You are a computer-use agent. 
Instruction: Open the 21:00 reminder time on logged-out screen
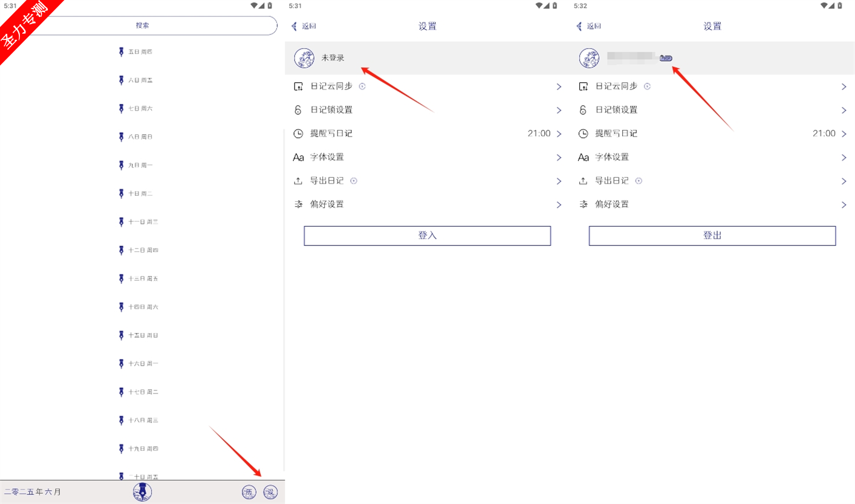[x=539, y=134]
